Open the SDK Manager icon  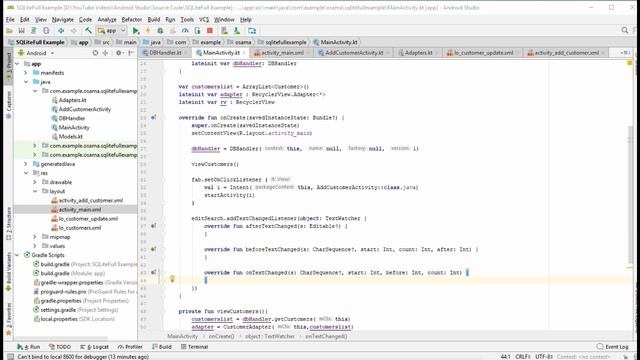coord(237,31)
